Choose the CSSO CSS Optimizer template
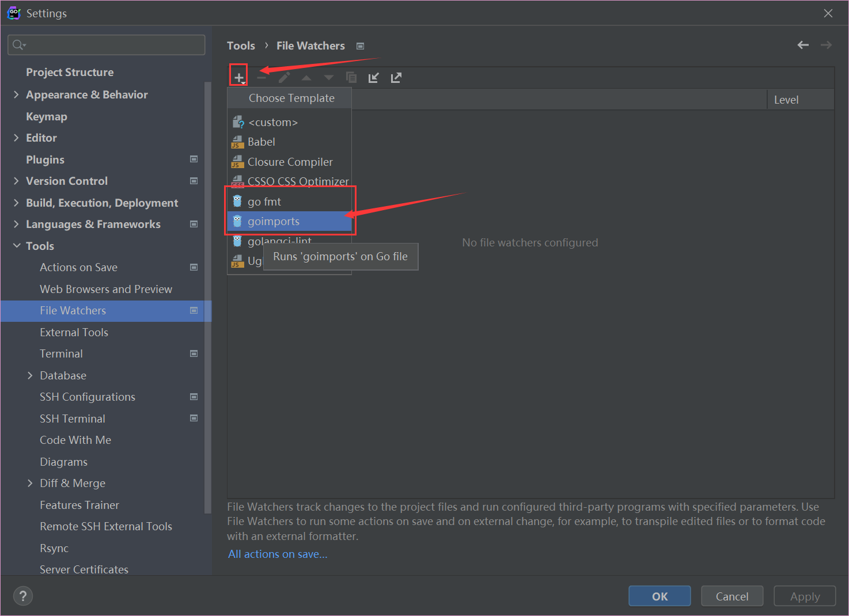Viewport: 849px width, 616px height. [x=289, y=181]
